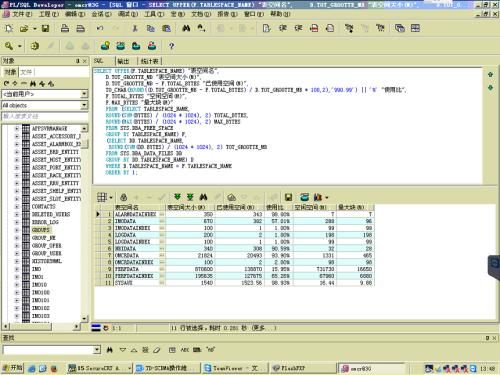Click the Open file folder icon
This screenshot has height=375, width=500.
coord(24,29)
